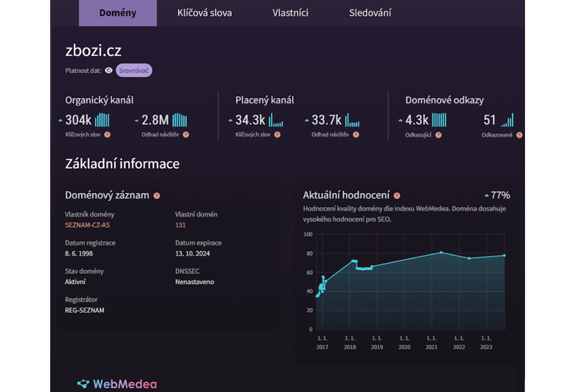Go to the Sledování tab
The image size is (581, 392).
(x=370, y=13)
